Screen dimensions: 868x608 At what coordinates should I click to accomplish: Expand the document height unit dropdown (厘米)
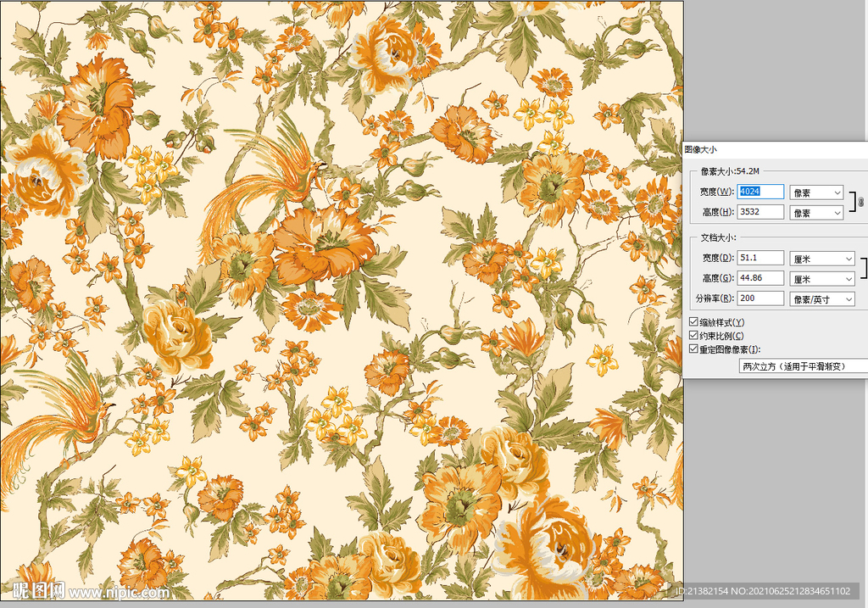(821, 279)
